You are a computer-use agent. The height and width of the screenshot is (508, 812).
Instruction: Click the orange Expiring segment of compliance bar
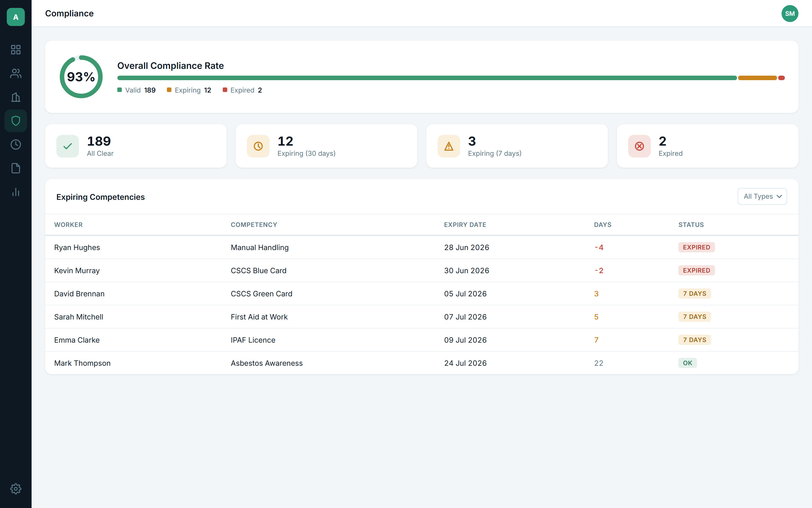[757, 78]
